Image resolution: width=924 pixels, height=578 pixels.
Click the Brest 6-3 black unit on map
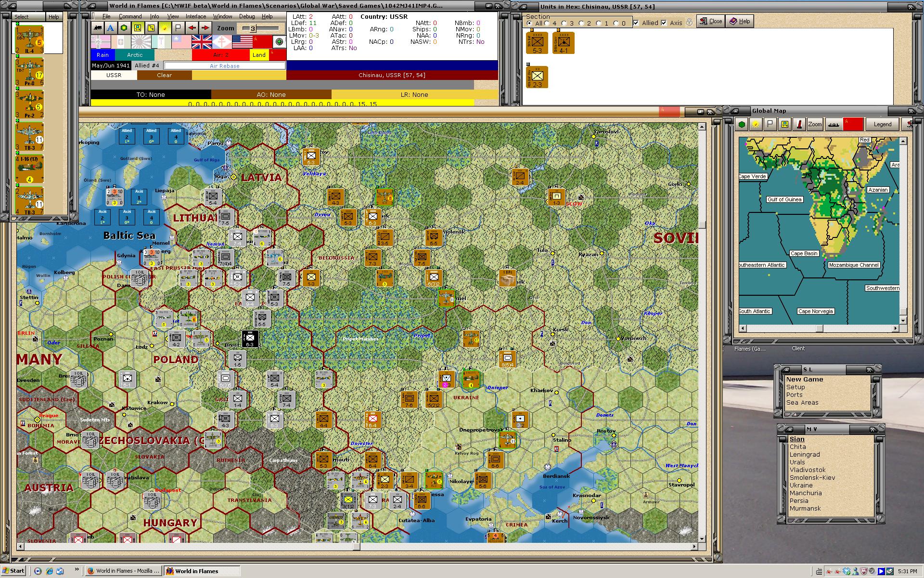pos(250,339)
